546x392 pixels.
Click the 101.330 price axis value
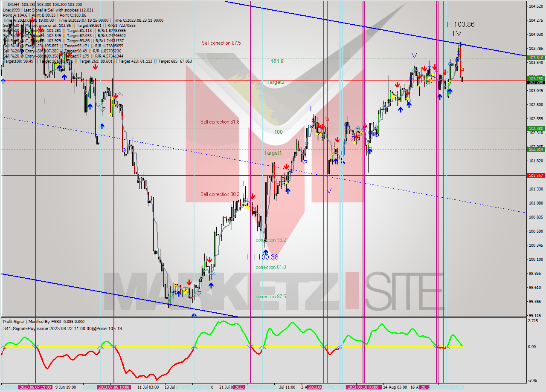pos(535,189)
